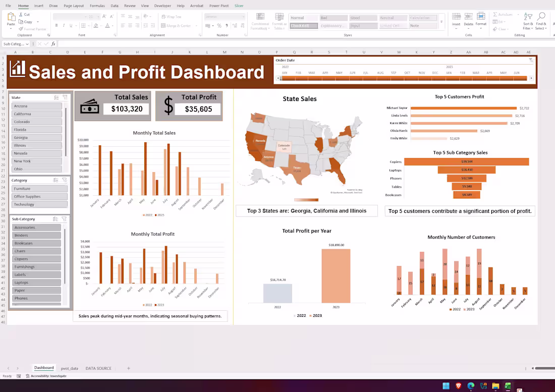Apply the Calculation cell style
This screenshot has width=555, height=392.
pos(423,18)
